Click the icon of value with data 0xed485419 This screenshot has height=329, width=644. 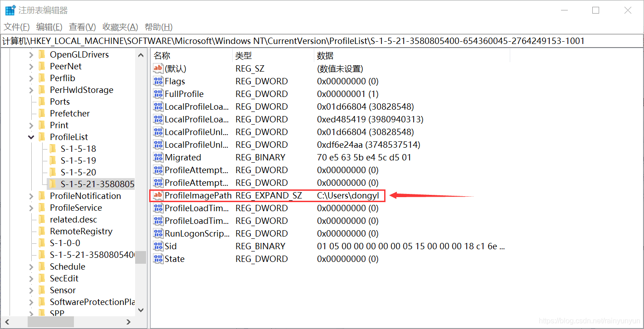point(158,119)
